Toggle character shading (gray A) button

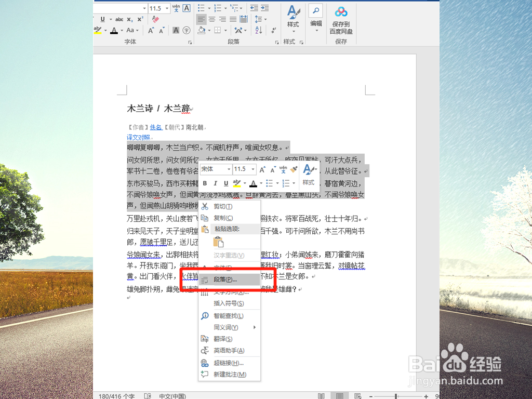pyautogui.click(x=176, y=31)
